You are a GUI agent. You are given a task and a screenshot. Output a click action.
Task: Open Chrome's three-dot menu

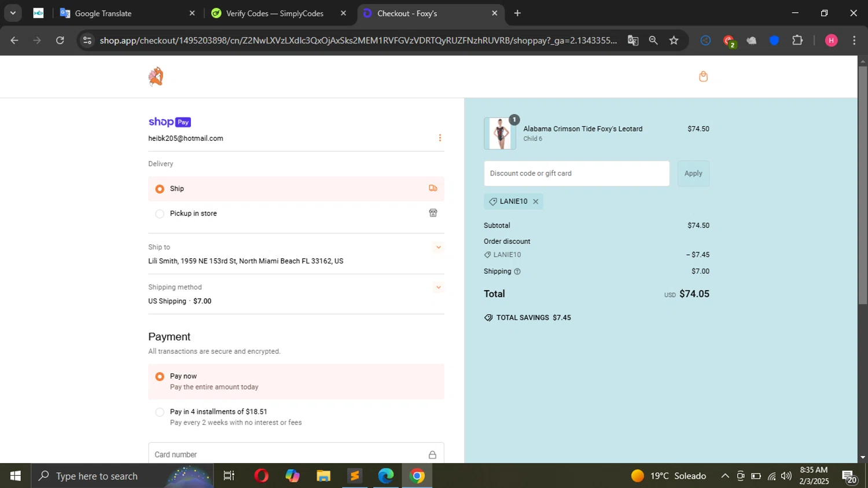pyautogui.click(x=854, y=41)
